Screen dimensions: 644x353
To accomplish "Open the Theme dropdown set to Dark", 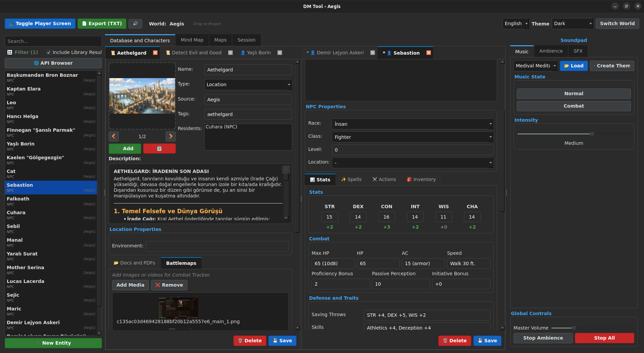I will pos(572,23).
